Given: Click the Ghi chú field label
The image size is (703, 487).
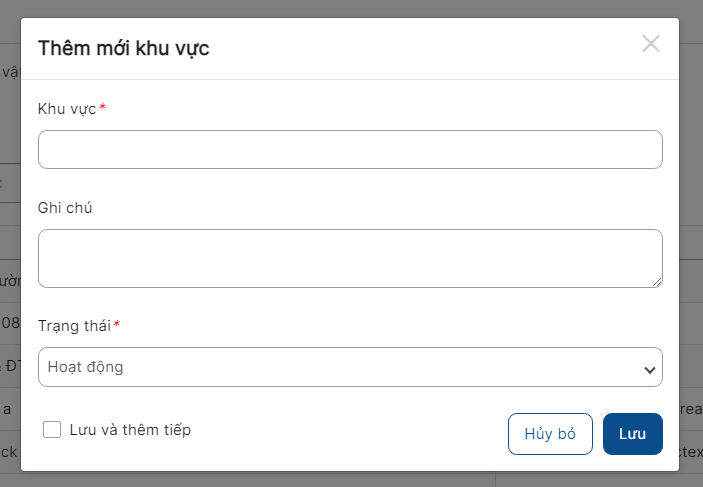Looking at the screenshot, I should (65, 207).
